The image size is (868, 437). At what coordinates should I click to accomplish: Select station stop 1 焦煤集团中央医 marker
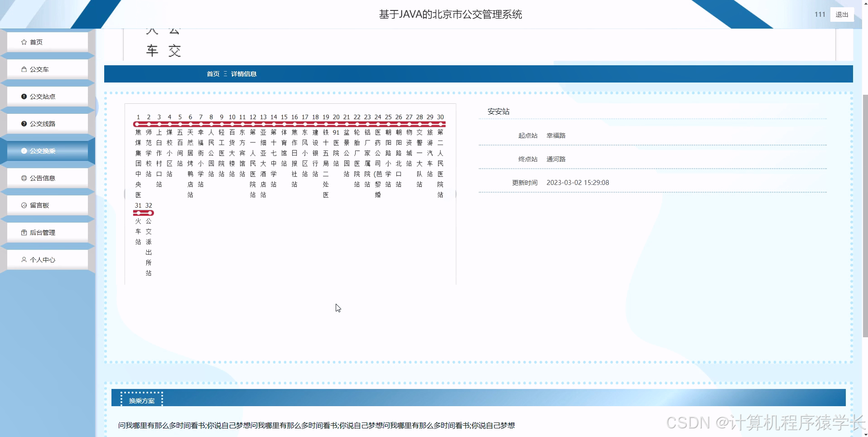coord(138,123)
